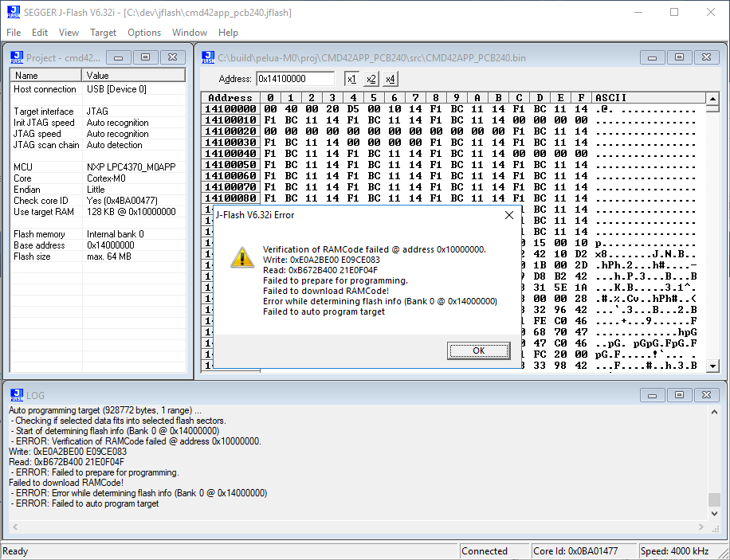Select the Endian row
730x560 pixels.
(x=98, y=190)
